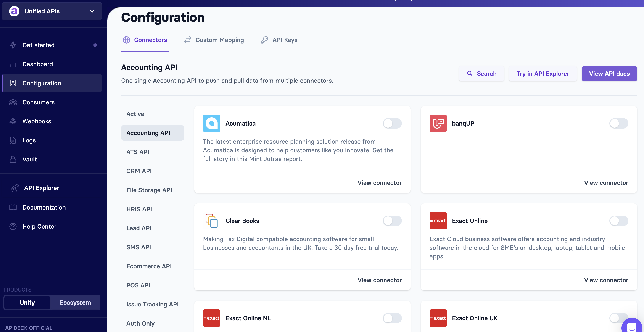Open the Dashboard from the sidebar
The height and width of the screenshot is (332, 644).
[38, 64]
